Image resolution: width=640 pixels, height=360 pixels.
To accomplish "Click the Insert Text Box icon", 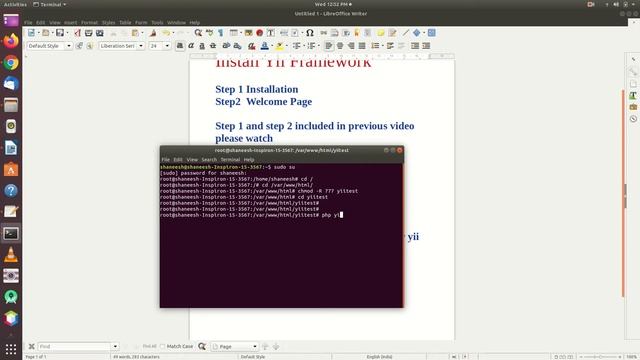I will [270, 33].
